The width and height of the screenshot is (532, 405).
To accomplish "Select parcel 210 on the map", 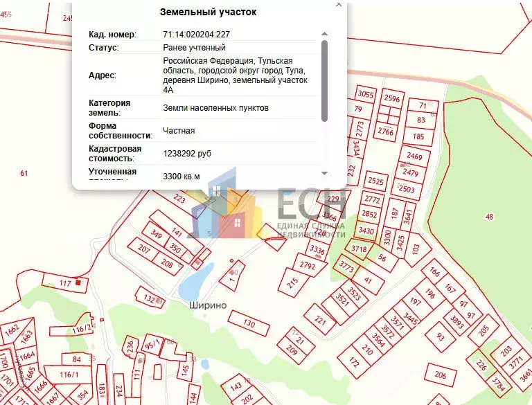I will coord(366,349).
